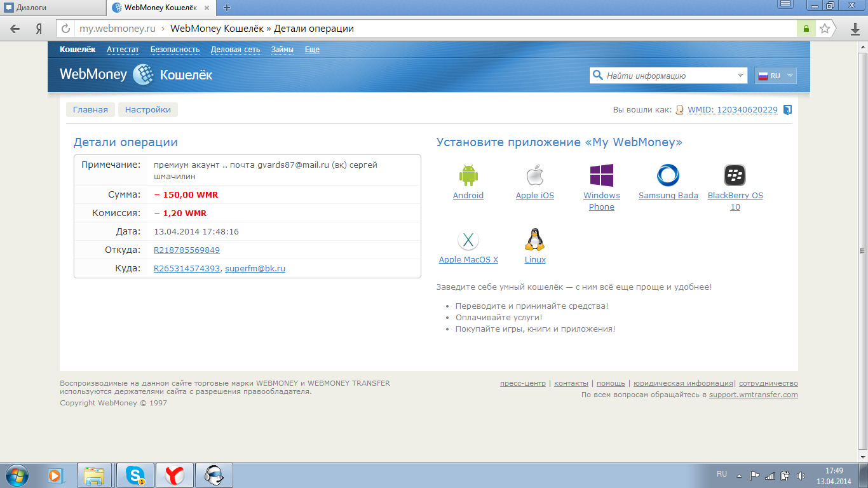Open the Apple iOS app icon
This screenshot has height=488, width=868.
(x=535, y=175)
